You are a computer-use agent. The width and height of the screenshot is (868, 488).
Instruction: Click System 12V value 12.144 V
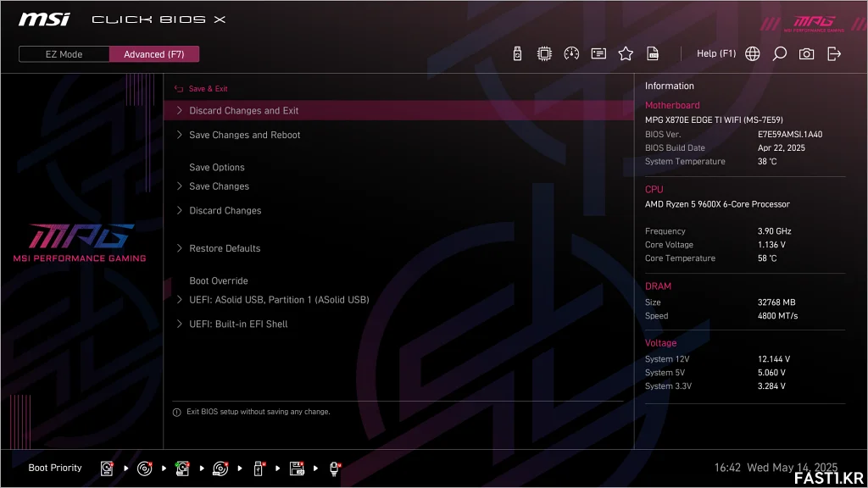(x=773, y=359)
